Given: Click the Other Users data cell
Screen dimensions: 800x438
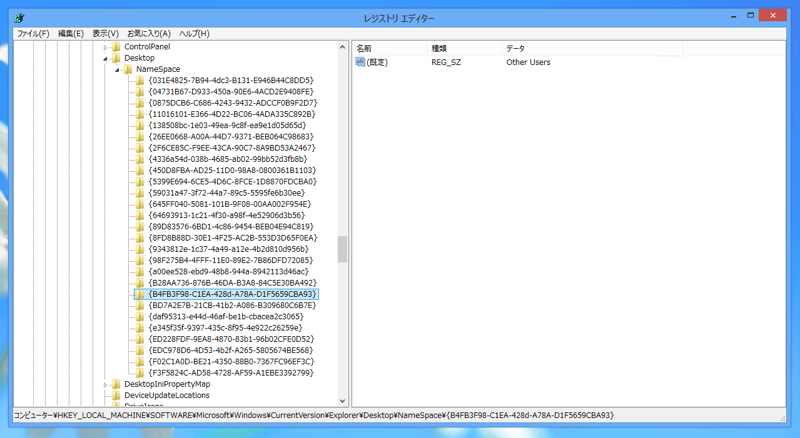Looking at the screenshot, I should tap(528, 62).
